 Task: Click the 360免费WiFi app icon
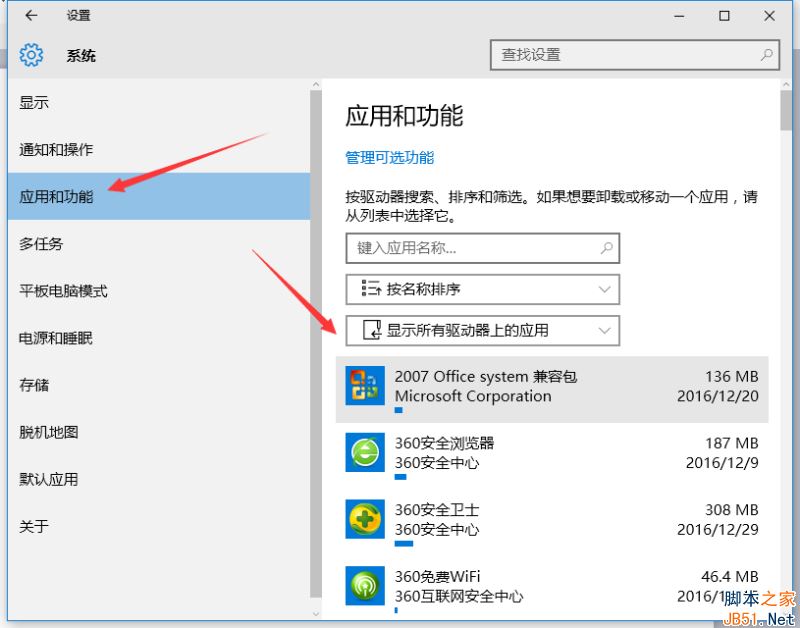365,585
